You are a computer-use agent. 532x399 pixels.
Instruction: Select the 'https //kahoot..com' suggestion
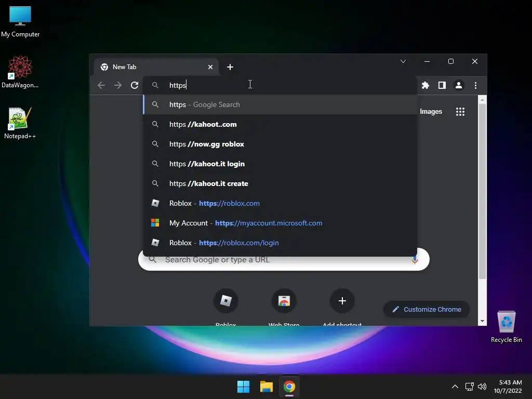(x=280, y=124)
